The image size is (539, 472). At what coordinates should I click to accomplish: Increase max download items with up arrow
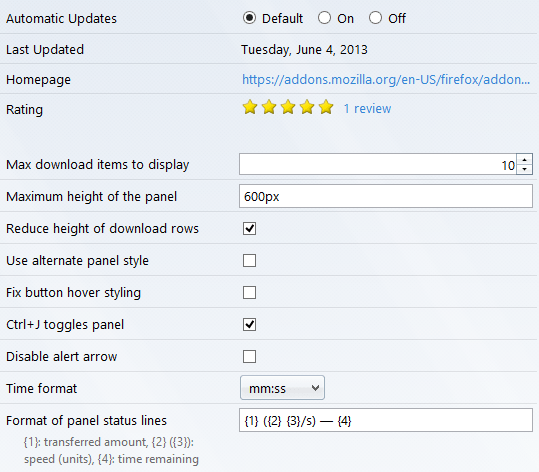point(525,160)
